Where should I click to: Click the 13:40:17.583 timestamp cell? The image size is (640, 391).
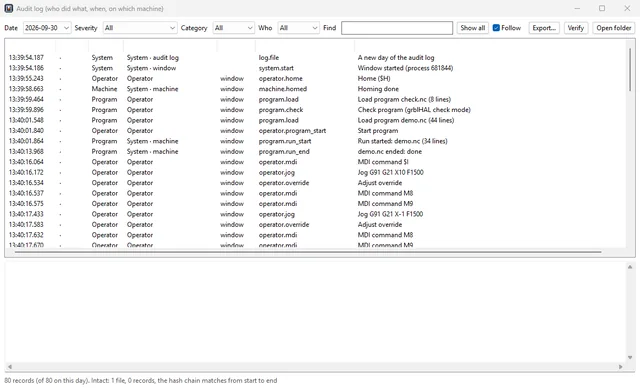[x=26, y=224]
